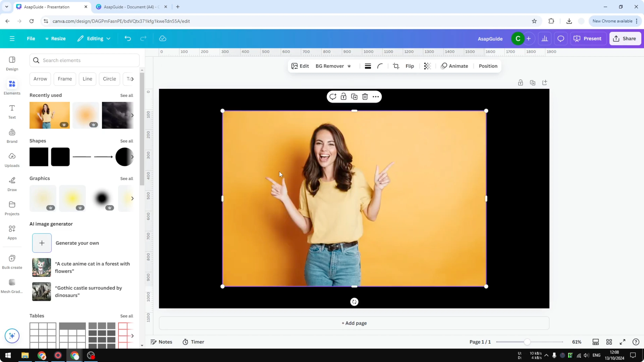Bookmark the page in Chrome
644x362 pixels.
[534, 21]
